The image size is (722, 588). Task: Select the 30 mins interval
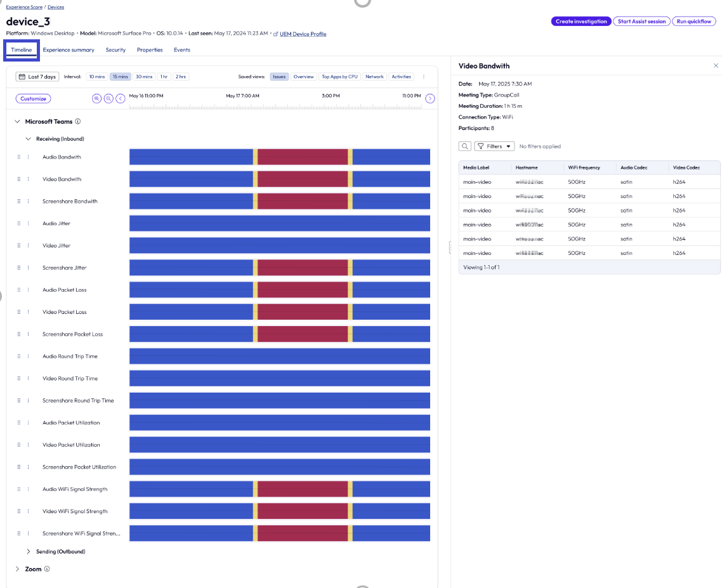[143, 77]
